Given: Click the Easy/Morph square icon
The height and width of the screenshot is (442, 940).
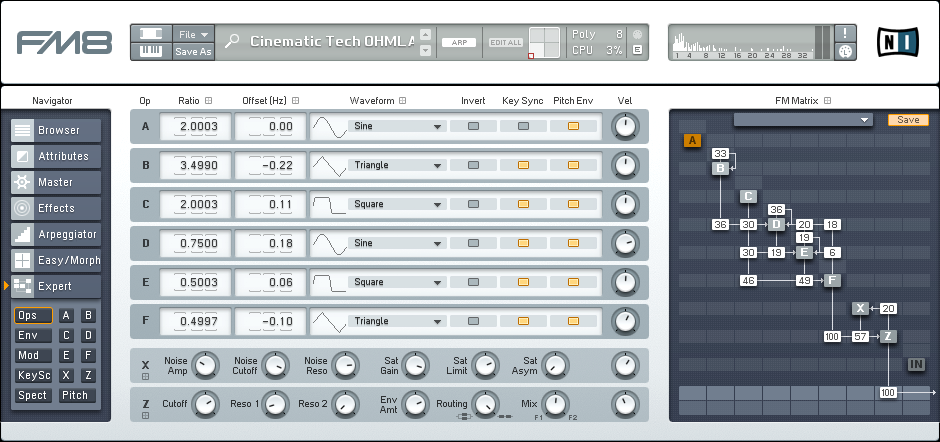Looking at the screenshot, I should [x=22, y=260].
